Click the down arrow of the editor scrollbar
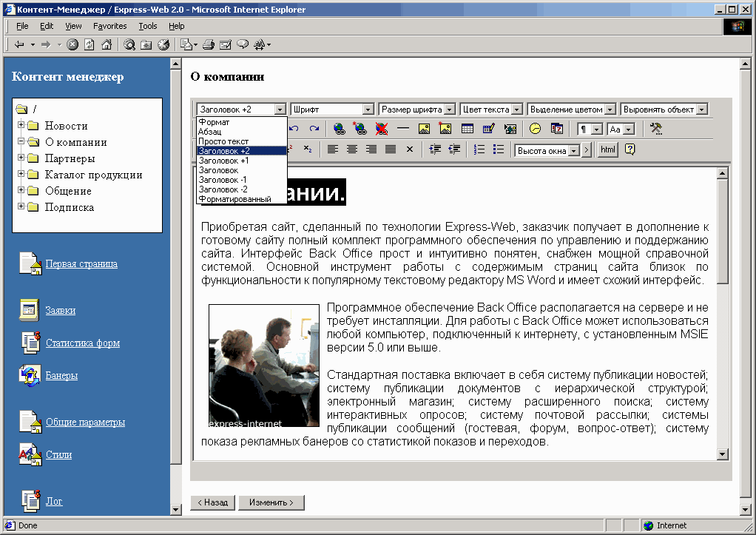756x535 pixels. pos(722,454)
